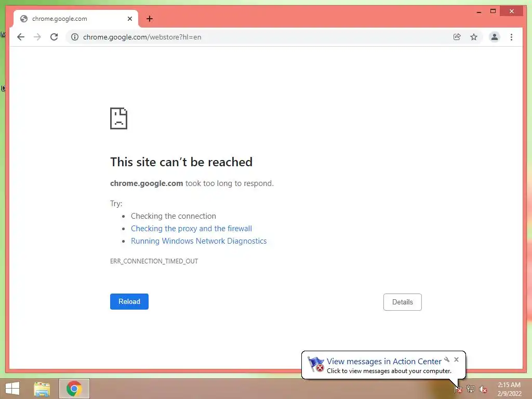Open Checking the proxy and the firewall link

click(x=191, y=229)
